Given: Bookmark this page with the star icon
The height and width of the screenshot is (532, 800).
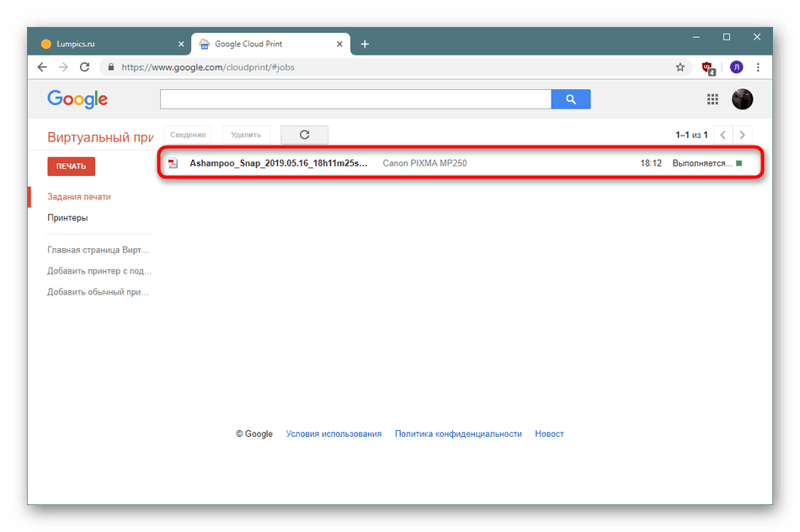Looking at the screenshot, I should (680, 66).
